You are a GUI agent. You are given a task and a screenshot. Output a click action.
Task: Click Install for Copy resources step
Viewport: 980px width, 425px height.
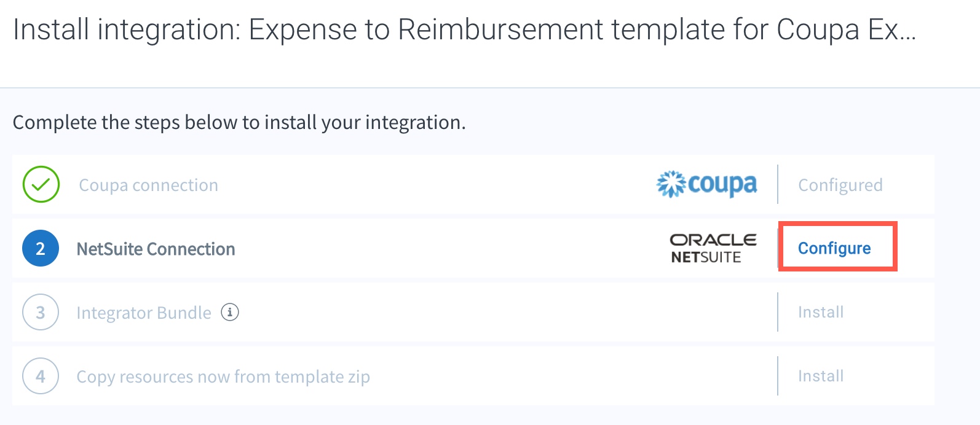(x=821, y=376)
